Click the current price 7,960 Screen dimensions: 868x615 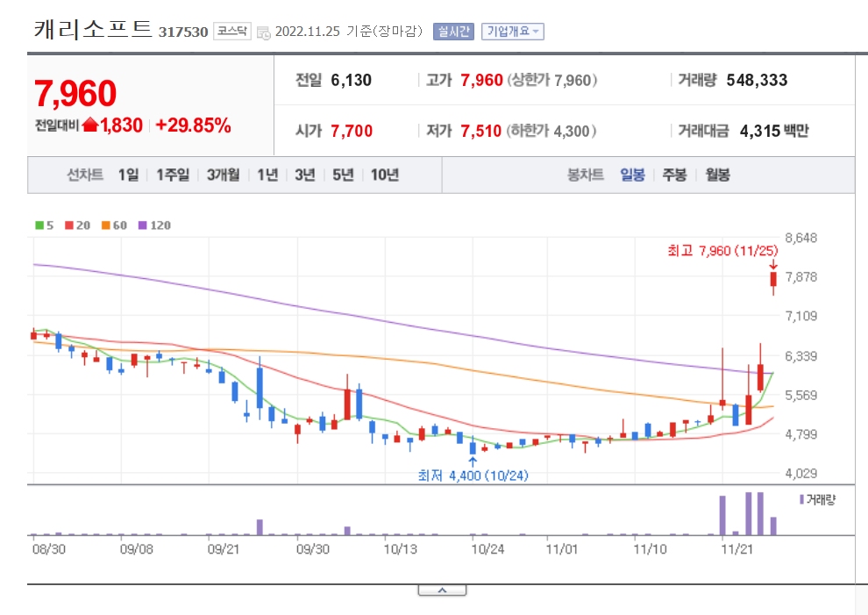click(75, 93)
